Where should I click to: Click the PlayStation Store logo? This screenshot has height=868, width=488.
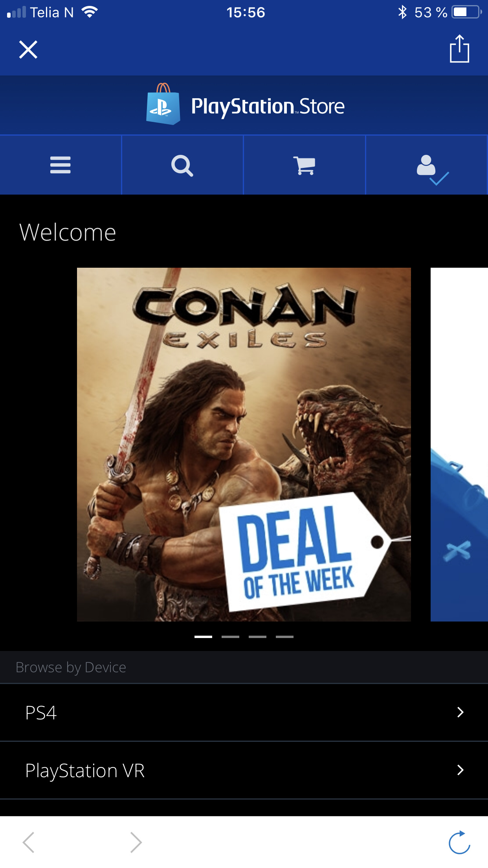point(245,105)
